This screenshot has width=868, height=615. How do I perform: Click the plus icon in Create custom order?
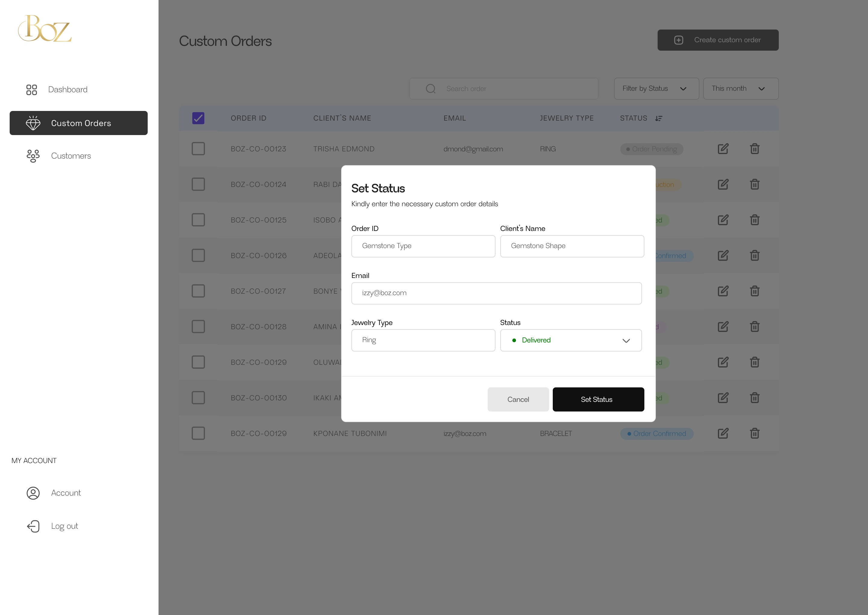(x=678, y=40)
